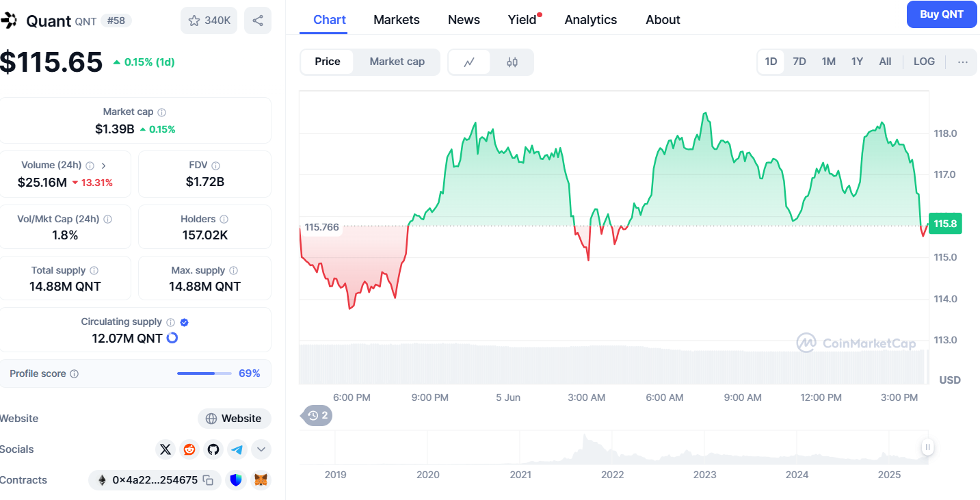Image resolution: width=980 pixels, height=500 pixels.
Task: Click the events marker labeled 2
Action: [x=317, y=415]
